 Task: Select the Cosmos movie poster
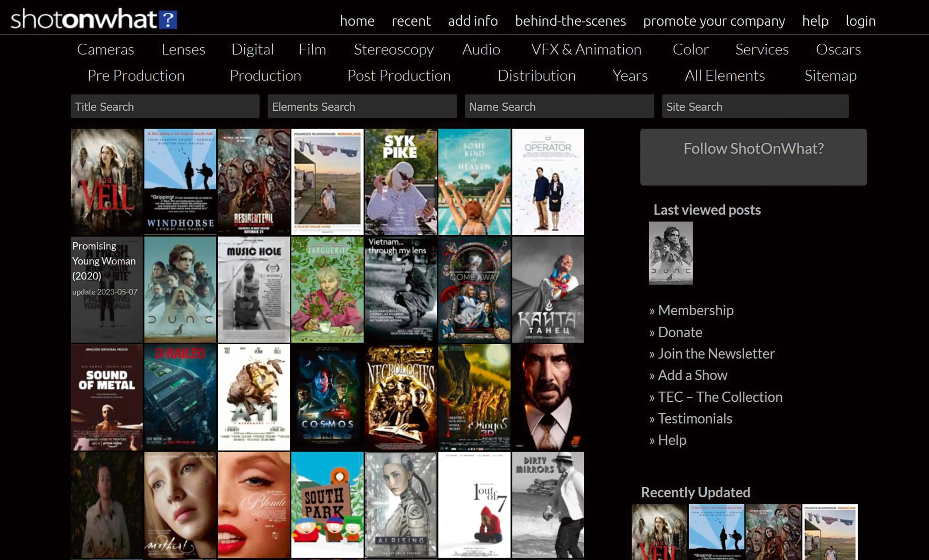coord(327,397)
